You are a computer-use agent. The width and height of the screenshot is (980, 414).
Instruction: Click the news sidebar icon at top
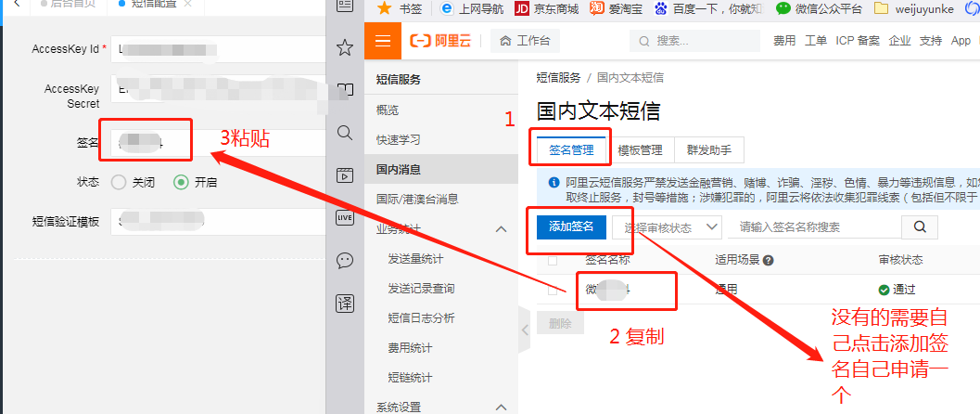coord(345,6)
